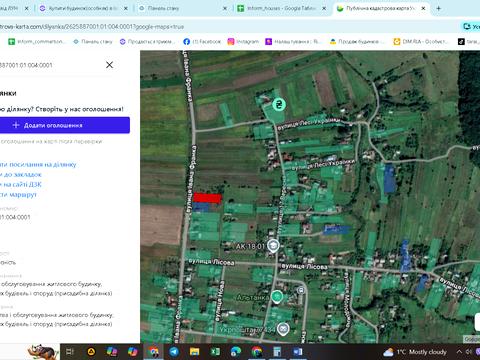Screen dimensions: 480x360
Task: Open the purple 'Налаштування' bookmark
Action: click(293, 42)
